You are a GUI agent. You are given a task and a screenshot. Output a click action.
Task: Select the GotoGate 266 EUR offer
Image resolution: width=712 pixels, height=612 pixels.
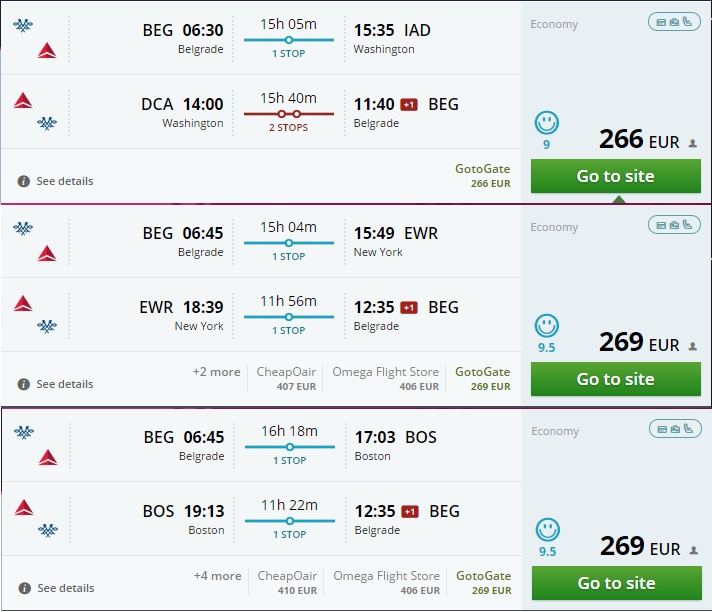point(482,175)
